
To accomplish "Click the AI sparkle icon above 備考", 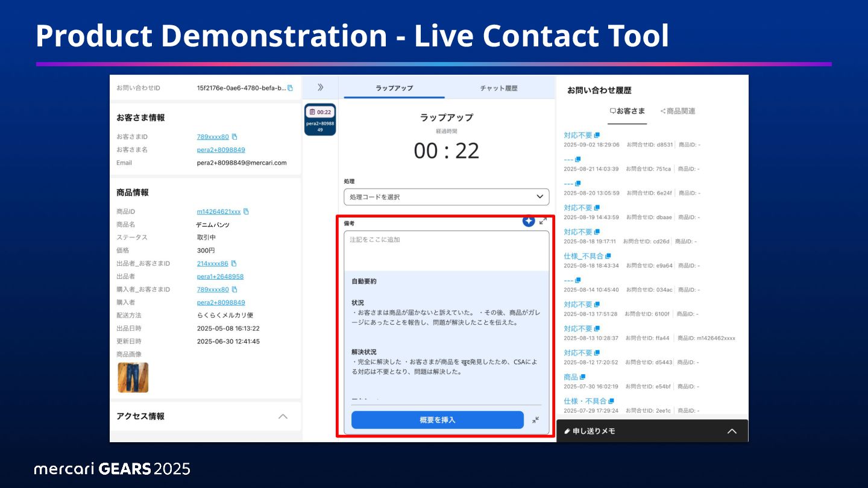I will coord(529,221).
